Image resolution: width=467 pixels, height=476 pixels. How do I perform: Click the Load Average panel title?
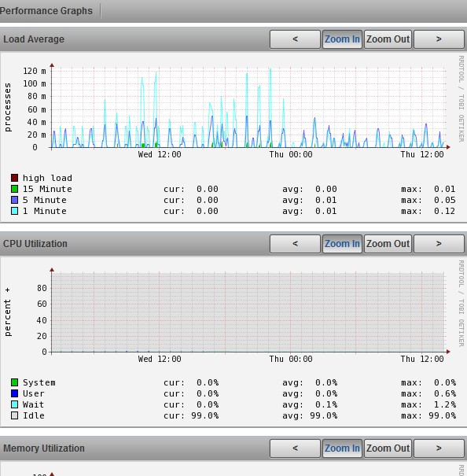coord(34,39)
